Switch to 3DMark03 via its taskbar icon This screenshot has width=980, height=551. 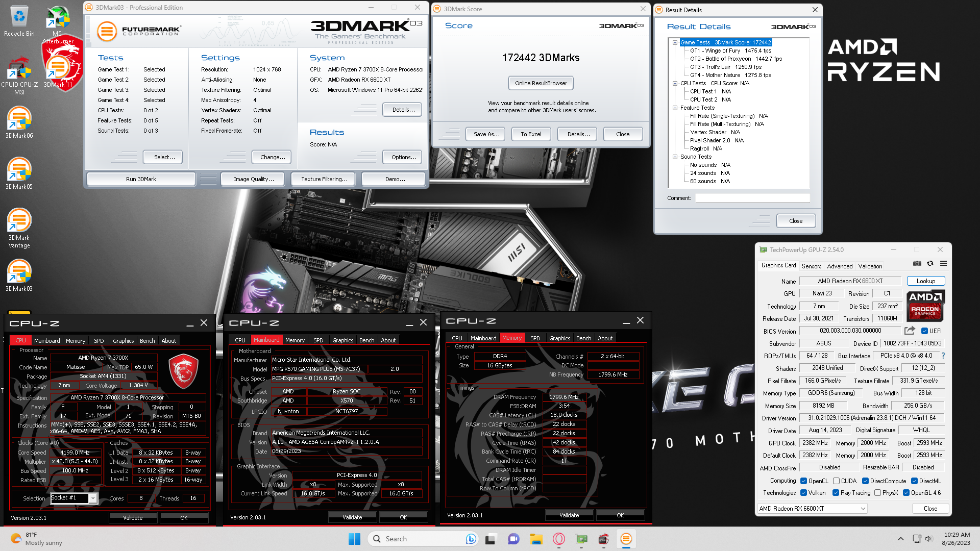(x=626, y=539)
